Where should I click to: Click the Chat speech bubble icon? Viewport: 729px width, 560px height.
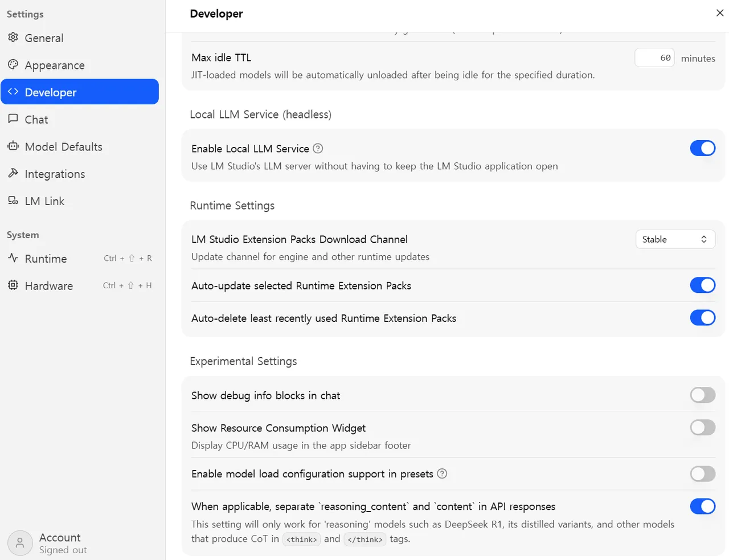click(13, 119)
